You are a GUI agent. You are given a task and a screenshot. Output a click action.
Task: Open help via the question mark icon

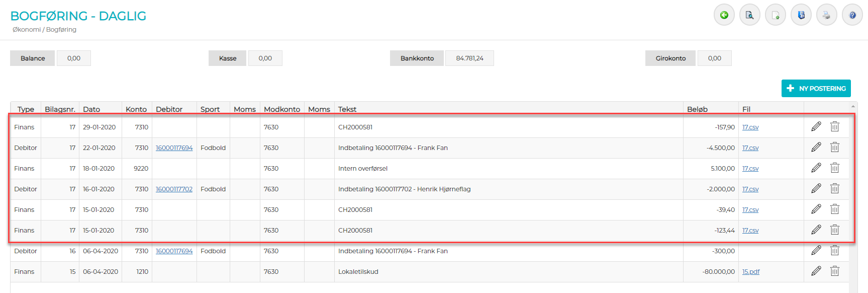tap(852, 15)
